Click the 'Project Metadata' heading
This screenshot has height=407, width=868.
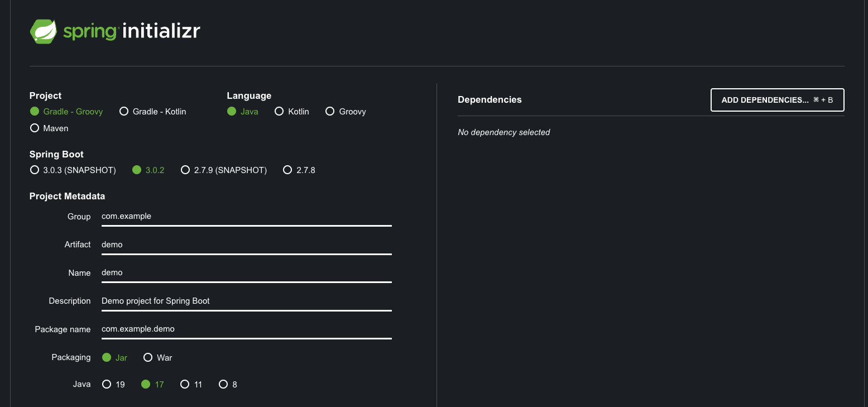pos(67,196)
